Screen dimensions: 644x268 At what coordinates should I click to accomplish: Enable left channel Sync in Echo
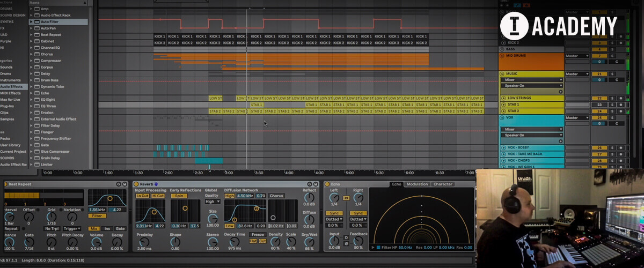(x=334, y=213)
